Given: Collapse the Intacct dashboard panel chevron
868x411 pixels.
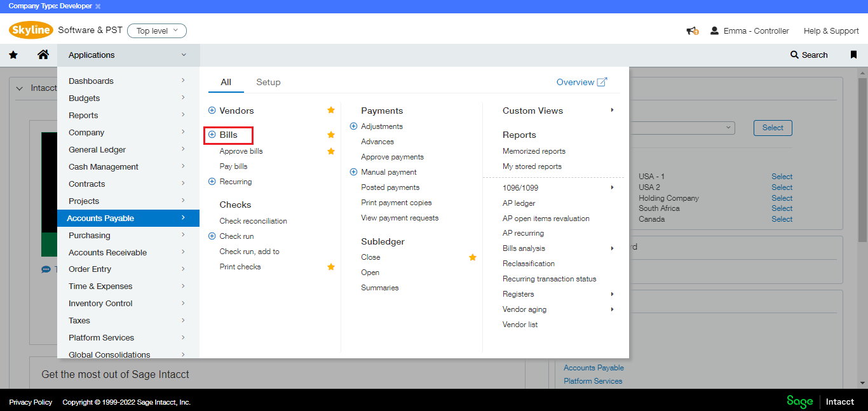Looking at the screenshot, I should [x=19, y=88].
